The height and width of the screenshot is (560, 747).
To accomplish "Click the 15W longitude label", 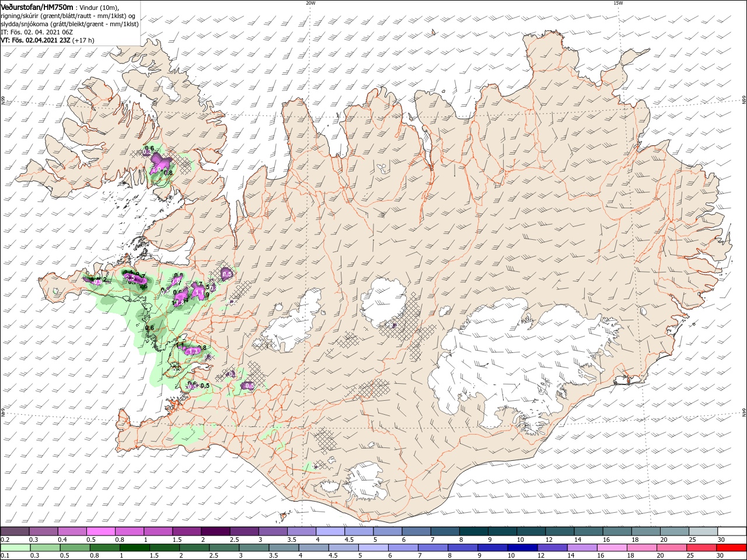I will click(618, 3).
